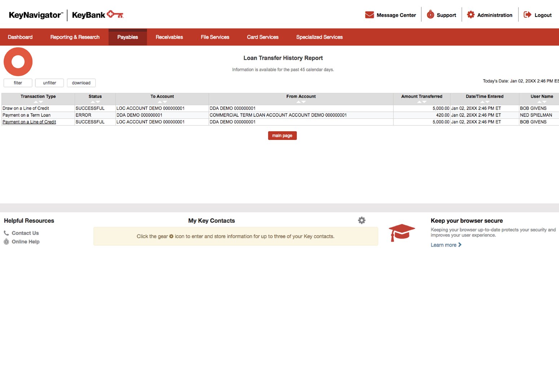Click the chevron next to Learn more
This screenshot has width=559, height=392.
tap(460, 245)
